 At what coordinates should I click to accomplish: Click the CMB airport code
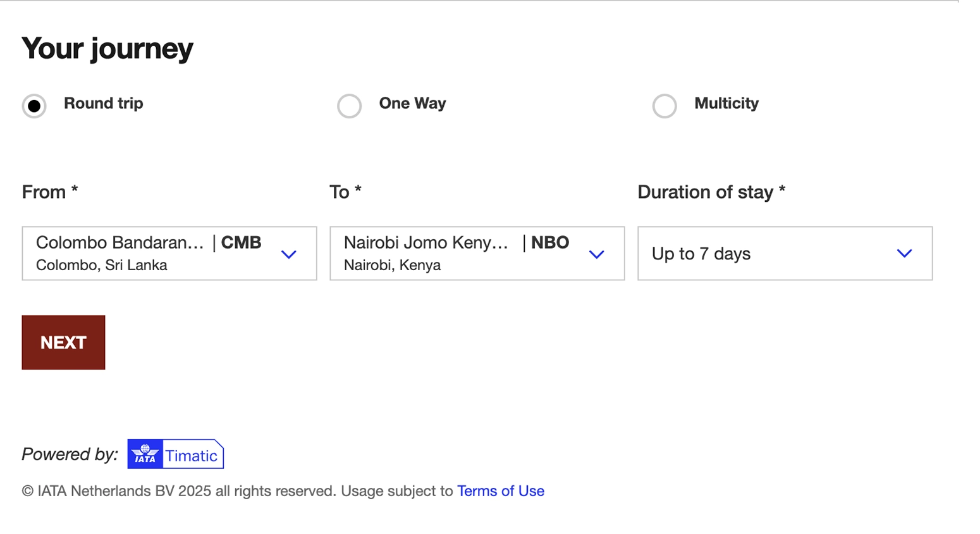click(x=241, y=243)
